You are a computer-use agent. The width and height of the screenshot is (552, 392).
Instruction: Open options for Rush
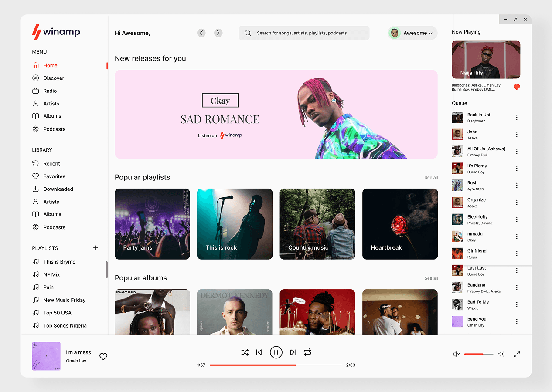517,185
